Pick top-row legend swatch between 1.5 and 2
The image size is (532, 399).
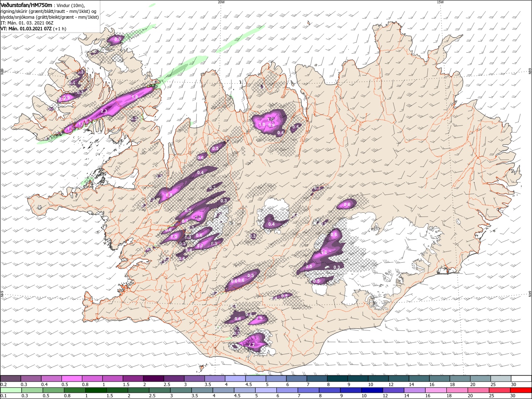[x=133, y=378]
